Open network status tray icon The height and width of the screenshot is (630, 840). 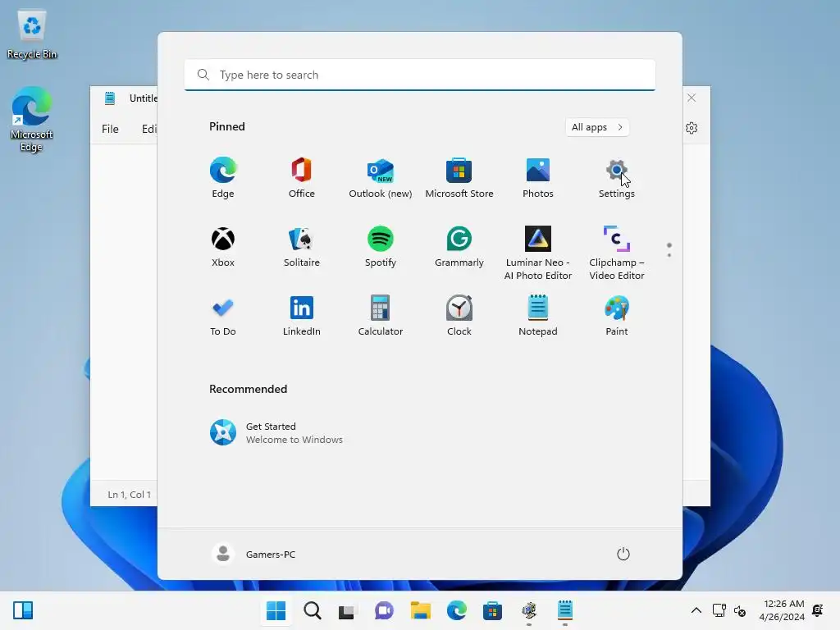pyautogui.click(x=719, y=610)
